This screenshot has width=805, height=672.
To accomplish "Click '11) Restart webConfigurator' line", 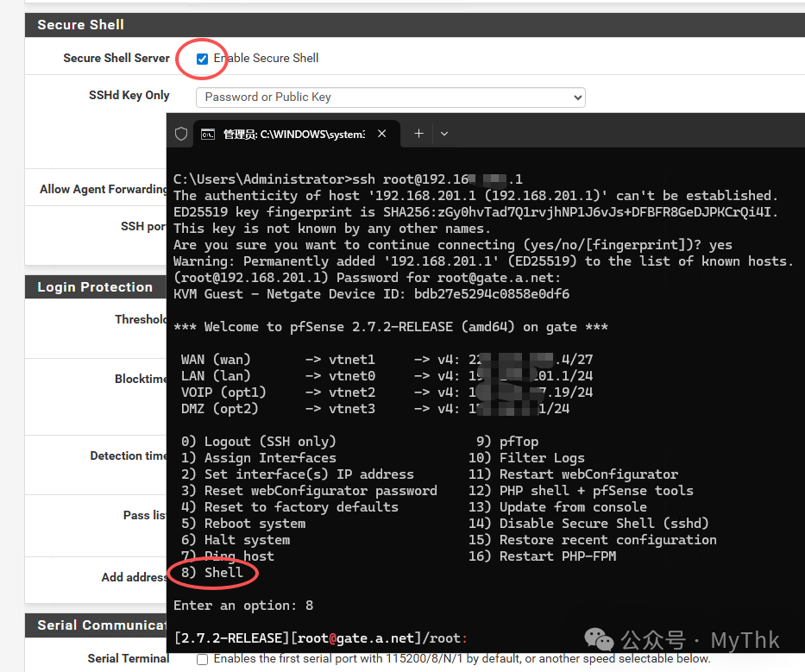I will (x=574, y=474).
